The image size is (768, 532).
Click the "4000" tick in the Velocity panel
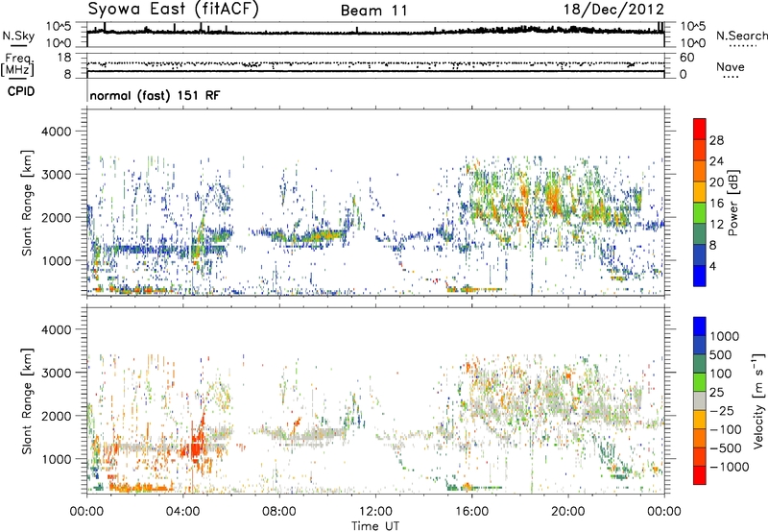pos(56,329)
